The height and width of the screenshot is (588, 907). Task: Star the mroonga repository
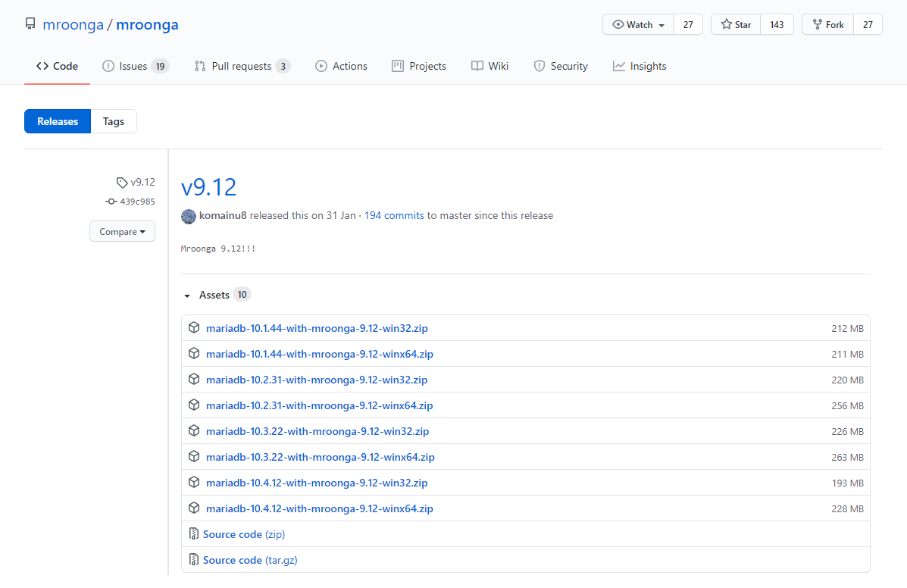coord(736,25)
